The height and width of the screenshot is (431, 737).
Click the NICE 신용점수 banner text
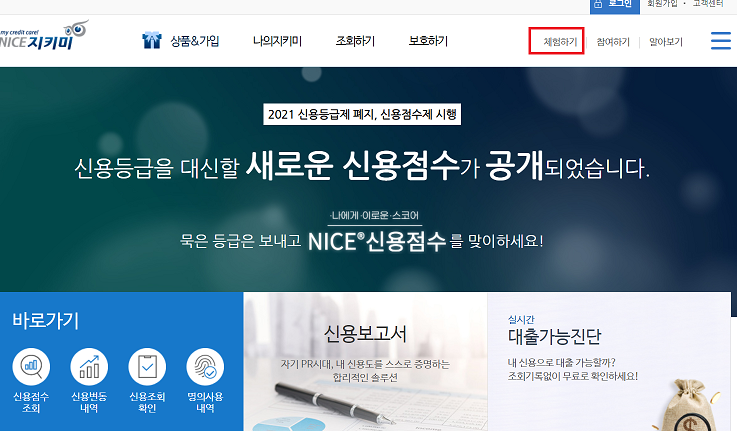coord(376,242)
